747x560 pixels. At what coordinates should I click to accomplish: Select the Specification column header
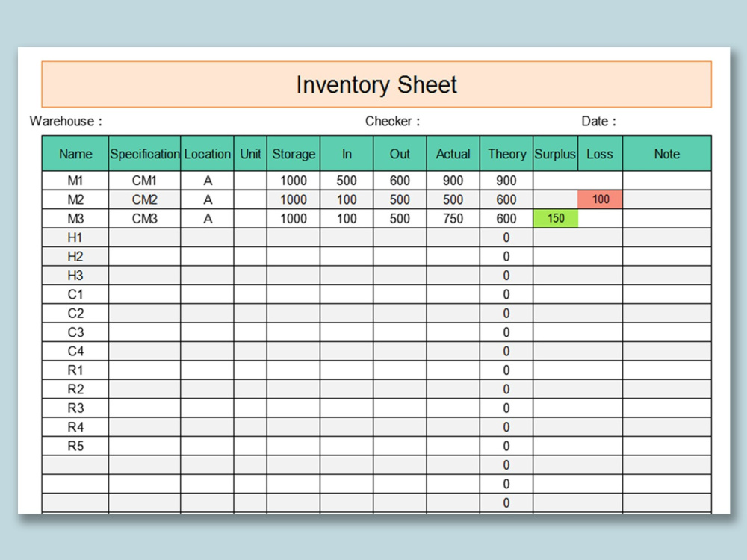(x=145, y=154)
